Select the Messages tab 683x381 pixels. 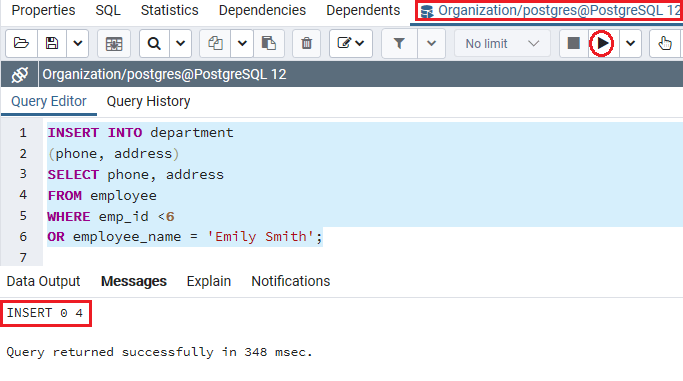click(134, 281)
